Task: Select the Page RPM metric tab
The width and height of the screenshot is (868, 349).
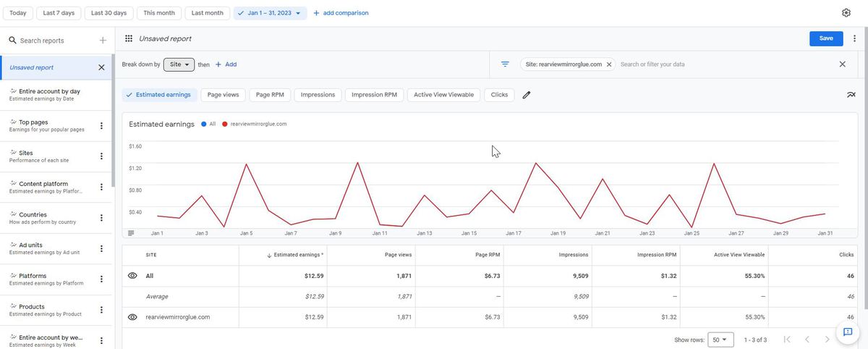Action: [270, 95]
